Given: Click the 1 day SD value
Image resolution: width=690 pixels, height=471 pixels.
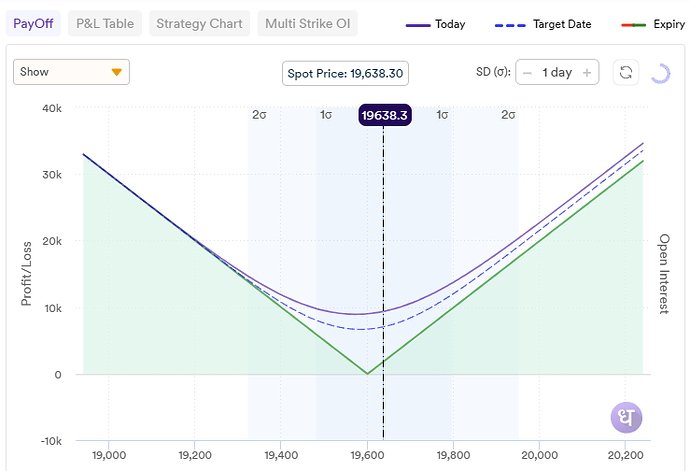Looking at the screenshot, I should point(557,72).
